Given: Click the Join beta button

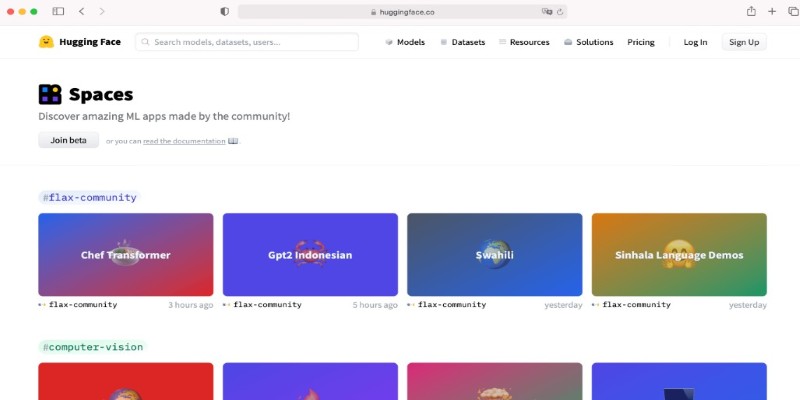Looking at the screenshot, I should coord(68,140).
